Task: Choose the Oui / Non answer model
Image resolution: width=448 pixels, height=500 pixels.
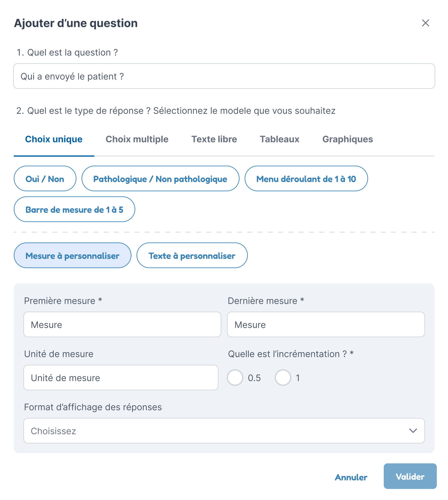Action: click(x=45, y=179)
